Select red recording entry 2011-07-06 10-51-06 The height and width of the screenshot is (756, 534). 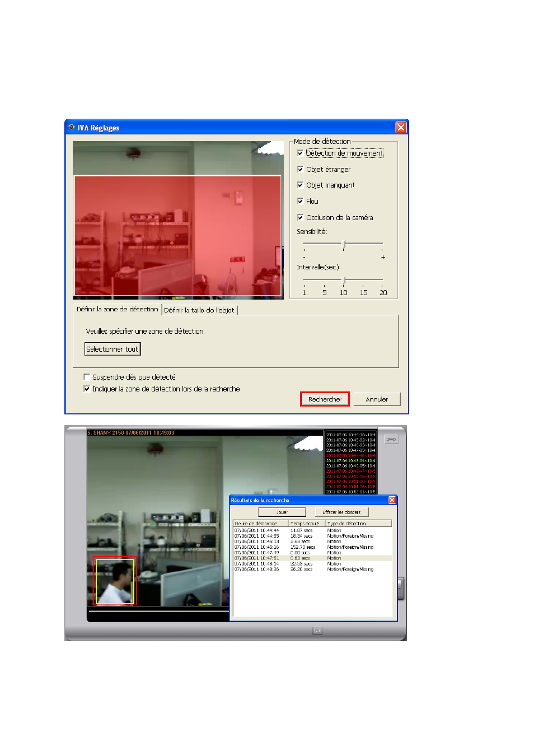pos(351,487)
